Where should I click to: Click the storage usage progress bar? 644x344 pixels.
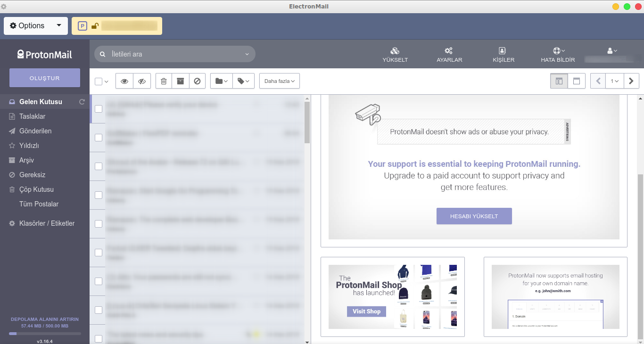point(45,334)
